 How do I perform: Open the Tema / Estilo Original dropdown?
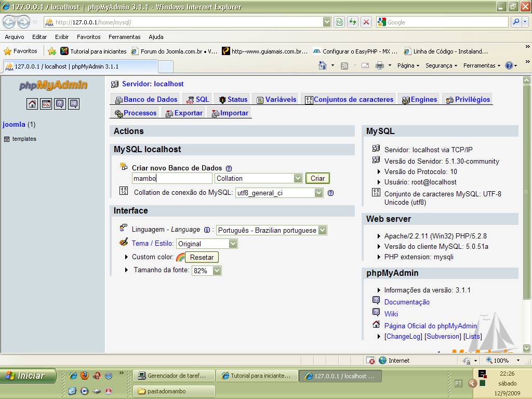(207, 244)
